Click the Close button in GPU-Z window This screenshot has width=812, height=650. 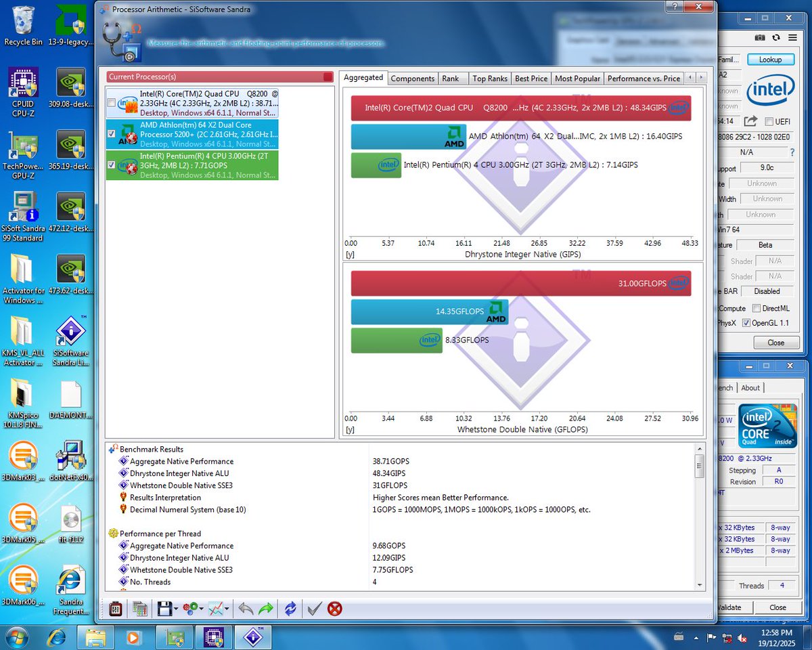[775, 343]
